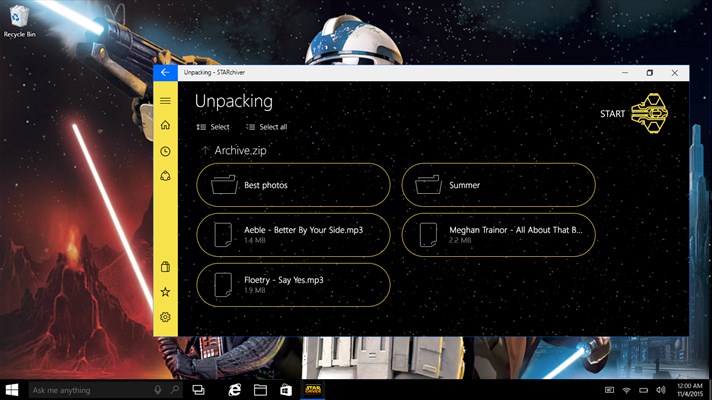Go up from Archive.zip using the arrow
The height and width of the screenshot is (400, 712).
(205, 150)
